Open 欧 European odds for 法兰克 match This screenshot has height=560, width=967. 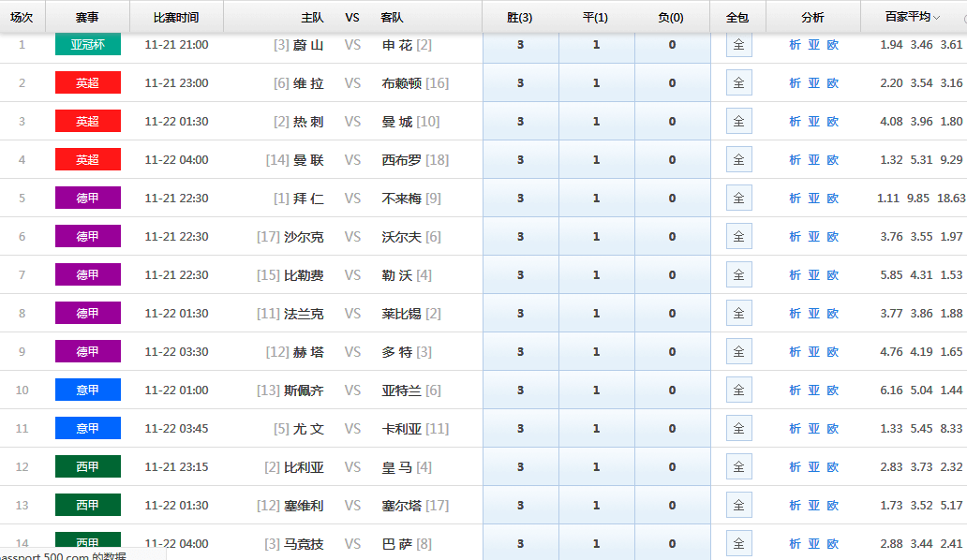pos(832,314)
